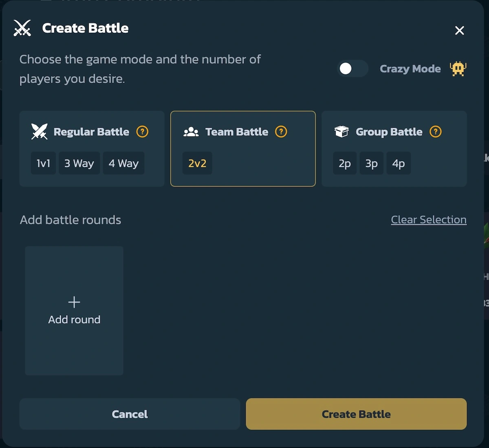Switch to Group Battle mode
This screenshot has width=489, height=448.
[x=389, y=131]
